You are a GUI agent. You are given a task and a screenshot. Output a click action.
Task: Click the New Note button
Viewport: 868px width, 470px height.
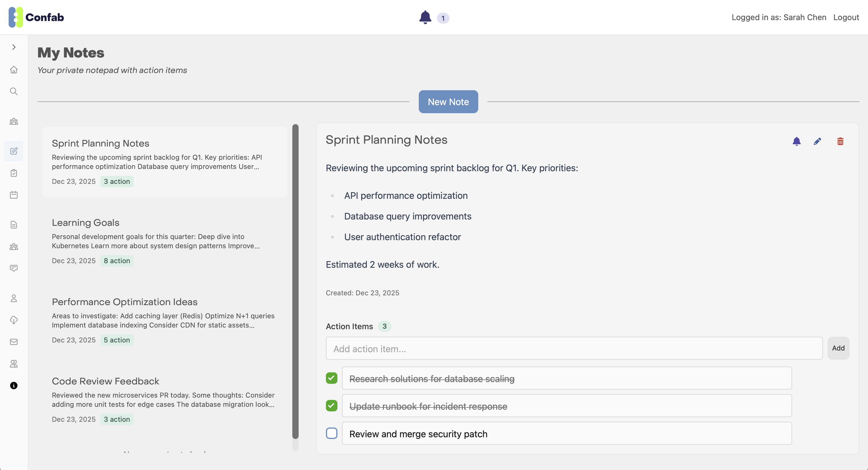(x=448, y=101)
